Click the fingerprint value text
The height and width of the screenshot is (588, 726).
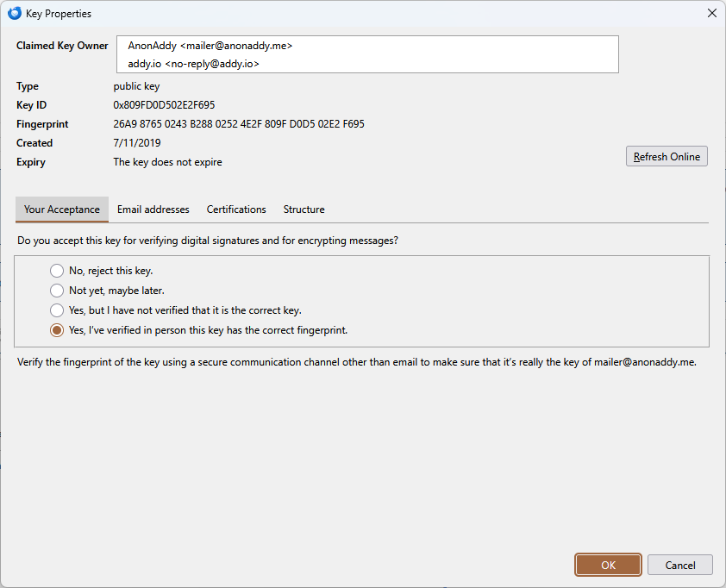(239, 124)
